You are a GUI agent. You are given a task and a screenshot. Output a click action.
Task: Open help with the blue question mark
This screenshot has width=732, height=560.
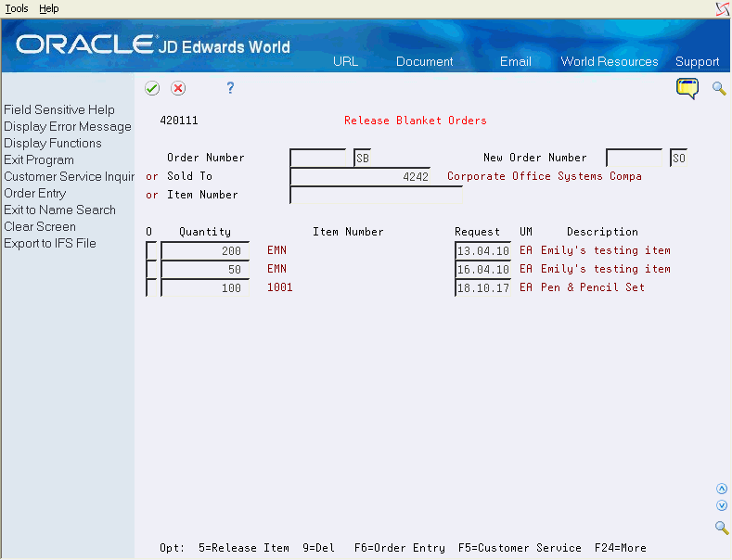(230, 88)
